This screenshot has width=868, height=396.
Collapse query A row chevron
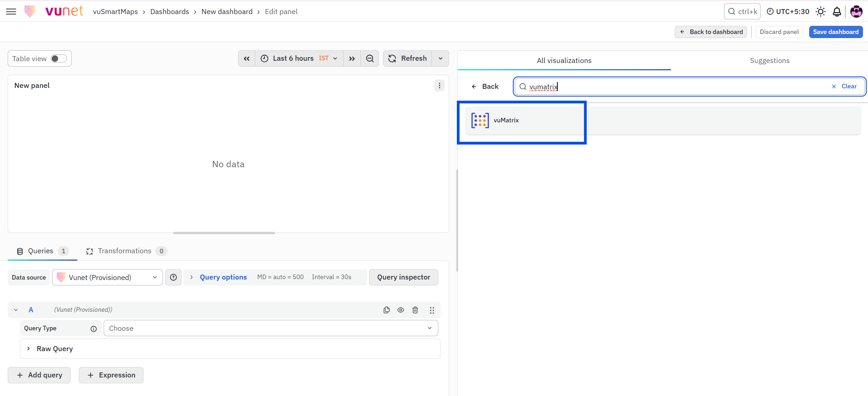(16, 310)
